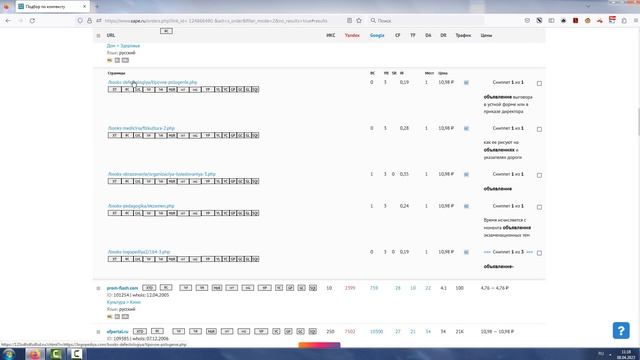Open the black C icon in the taskbar
640x360 pixels.
click(x=76, y=354)
